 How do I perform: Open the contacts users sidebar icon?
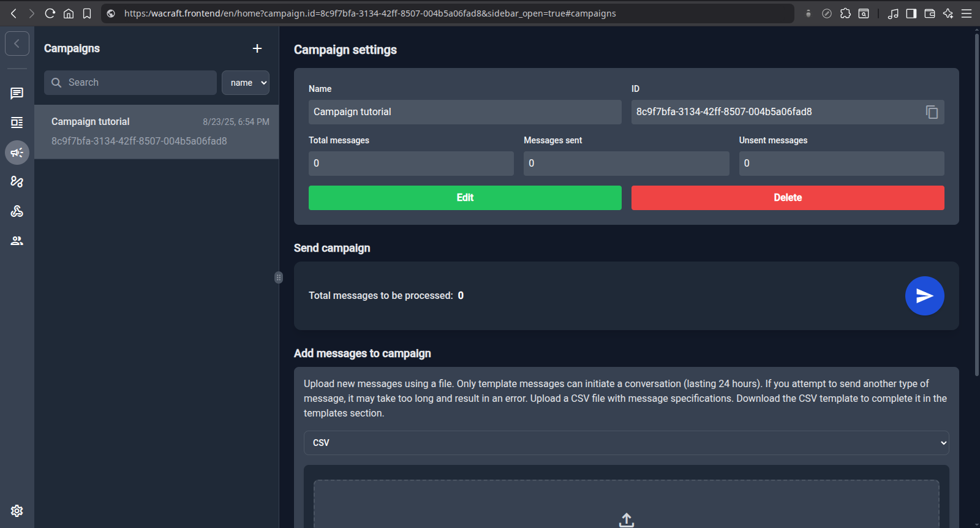coord(17,241)
